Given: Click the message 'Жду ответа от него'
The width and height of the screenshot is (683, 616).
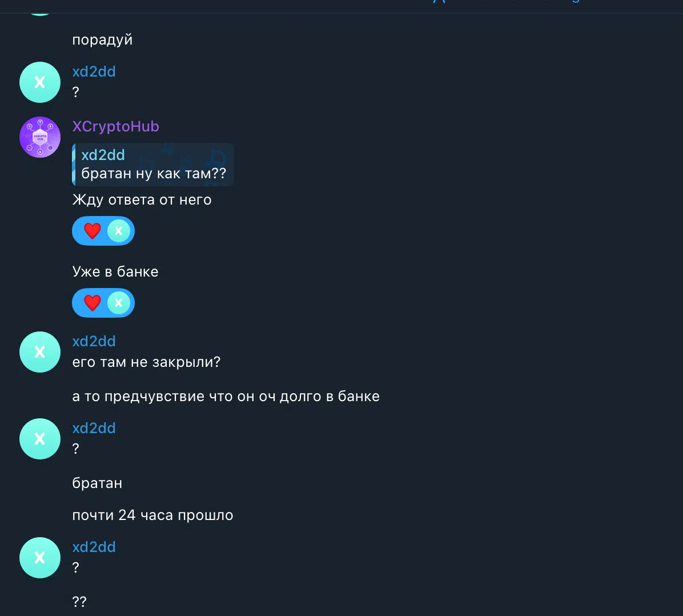Looking at the screenshot, I should click(142, 199).
